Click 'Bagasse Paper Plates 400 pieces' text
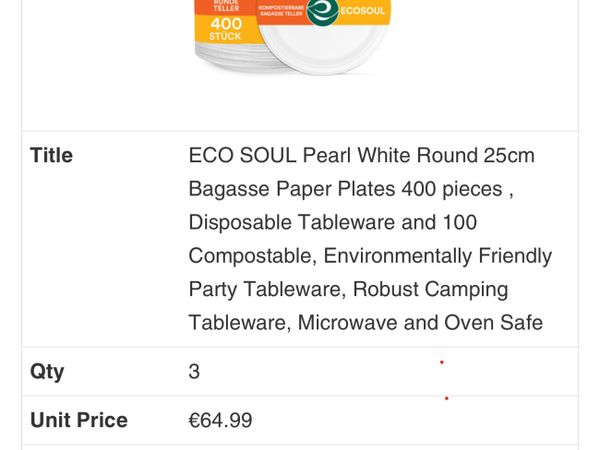The height and width of the screenshot is (450, 600). [x=346, y=189]
